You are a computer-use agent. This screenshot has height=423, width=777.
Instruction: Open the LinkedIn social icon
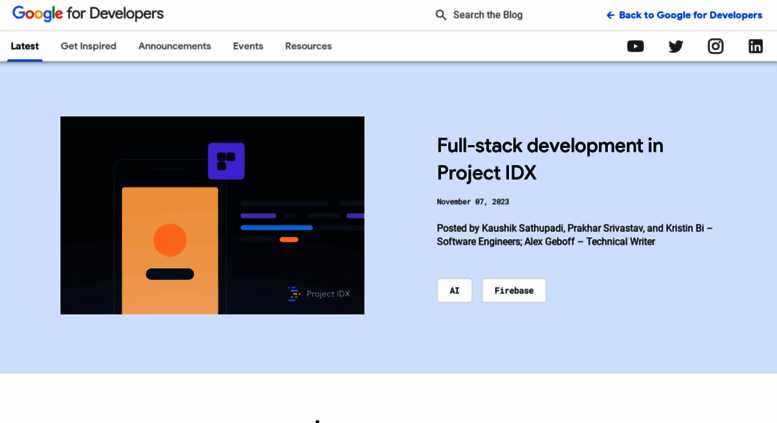click(x=755, y=46)
